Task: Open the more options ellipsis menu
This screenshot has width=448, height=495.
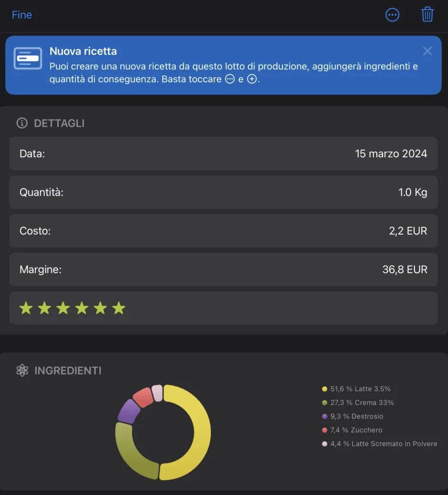Action: (x=392, y=15)
